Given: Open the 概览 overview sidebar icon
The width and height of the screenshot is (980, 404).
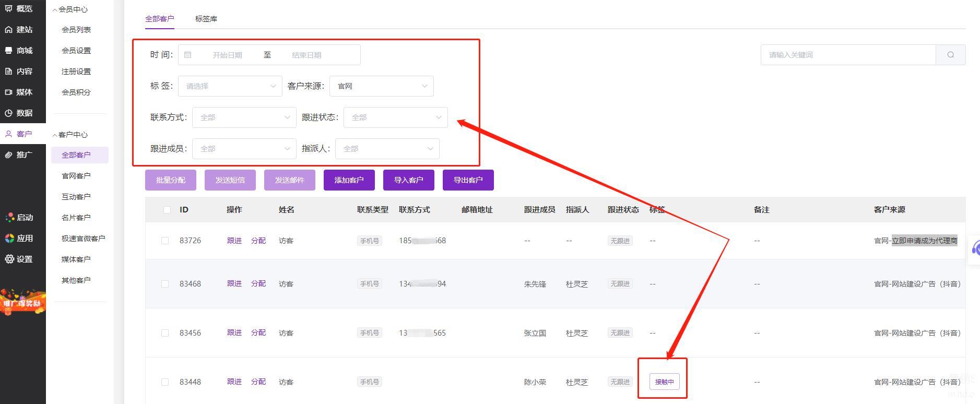Looking at the screenshot, I should click(x=9, y=8).
